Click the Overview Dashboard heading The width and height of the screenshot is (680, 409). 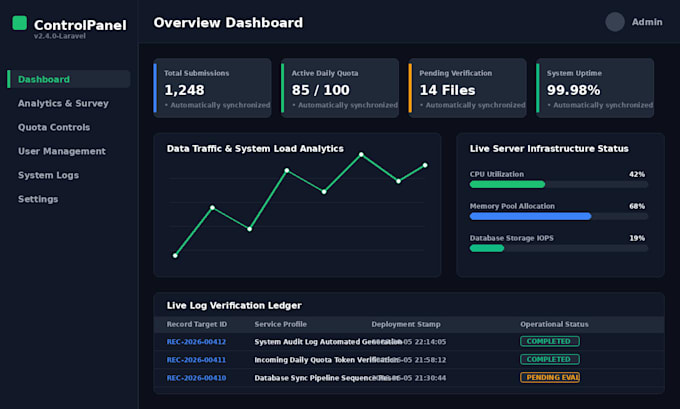click(228, 23)
